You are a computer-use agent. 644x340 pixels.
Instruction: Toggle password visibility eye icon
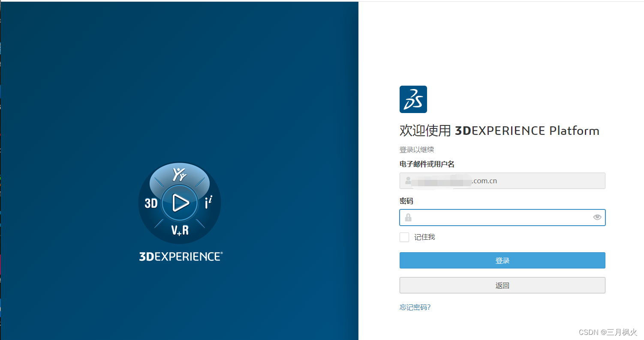click(597, 218)
